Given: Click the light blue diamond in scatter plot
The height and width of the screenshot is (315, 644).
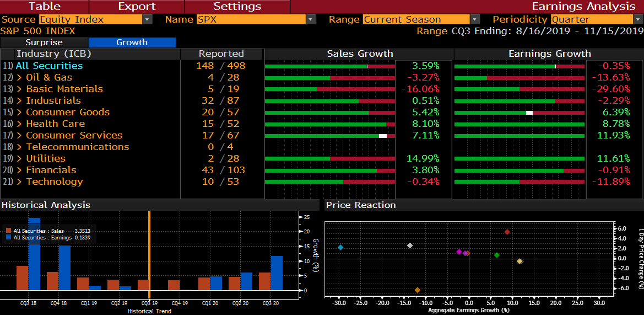Looking at the screenshot, I should point(340,248).
